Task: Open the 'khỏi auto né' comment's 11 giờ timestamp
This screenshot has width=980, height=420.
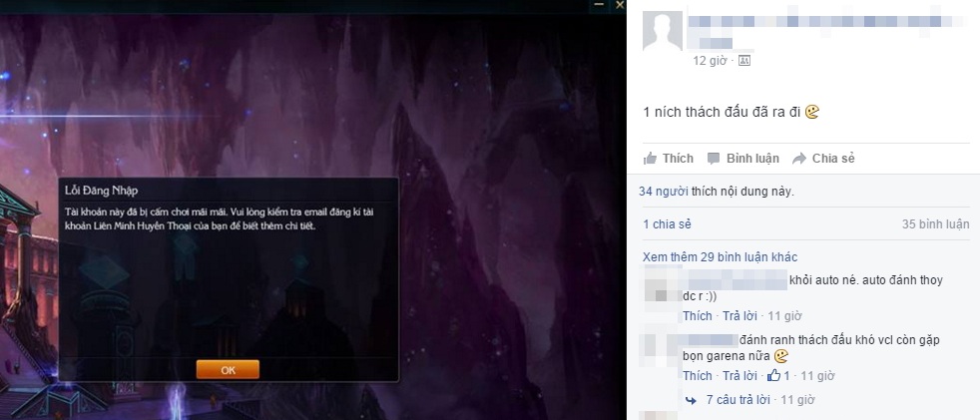Action: coord(784,315)
